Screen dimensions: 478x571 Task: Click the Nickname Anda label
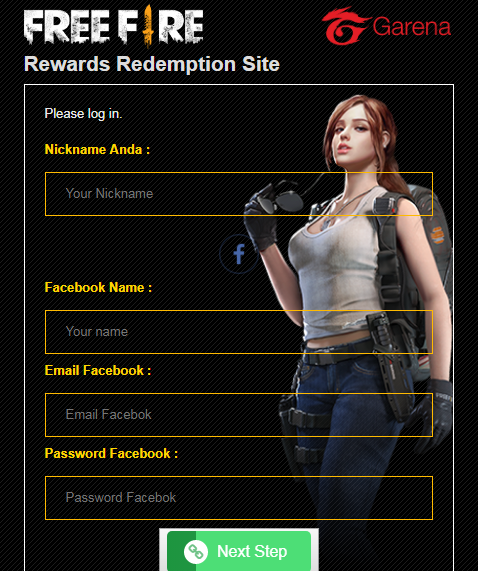tap(97, 149)
